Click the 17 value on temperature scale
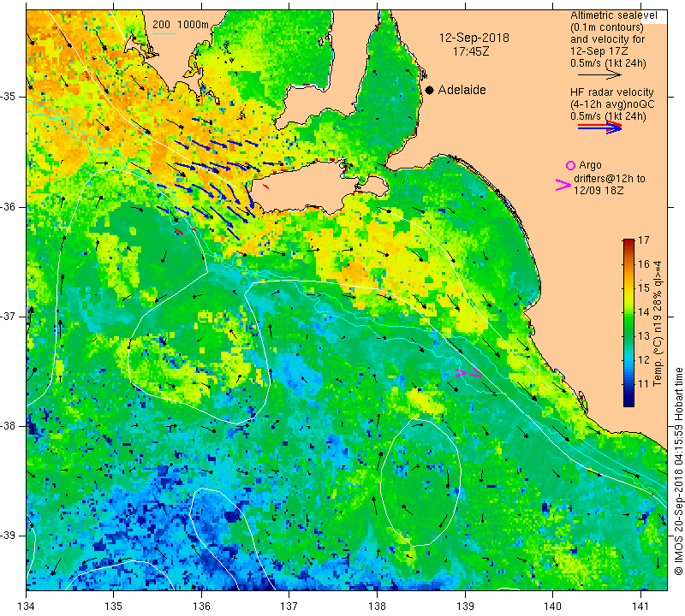Screen dimensions: 685x616 [644, 240]
